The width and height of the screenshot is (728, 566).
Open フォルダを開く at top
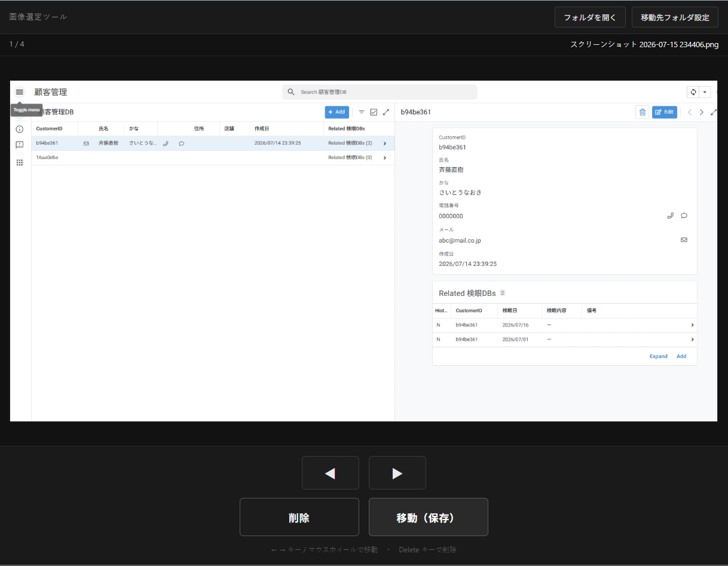click(x=590, y=17)
